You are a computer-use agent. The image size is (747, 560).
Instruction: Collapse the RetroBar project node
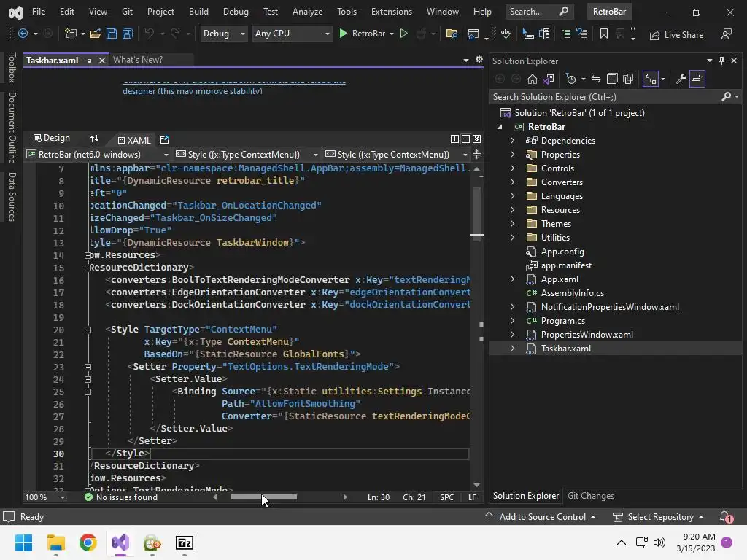(500, 127)
